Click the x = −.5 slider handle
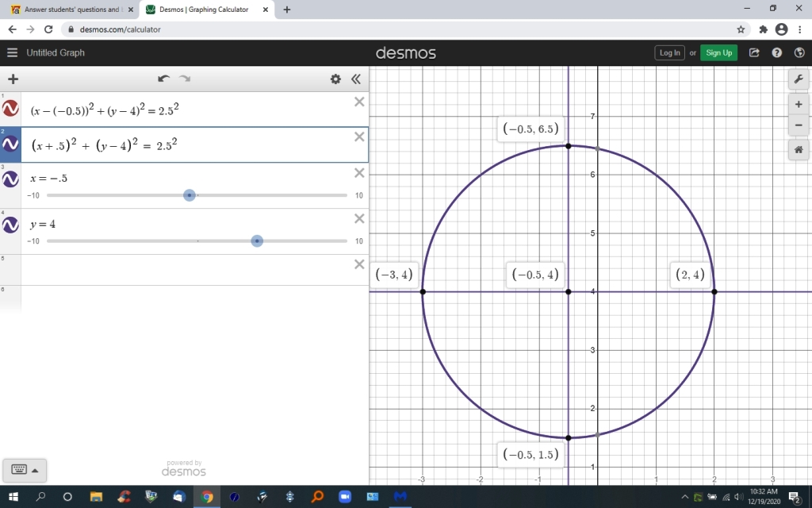The width and height of the screenshot is (812, 508). [190, 195]
